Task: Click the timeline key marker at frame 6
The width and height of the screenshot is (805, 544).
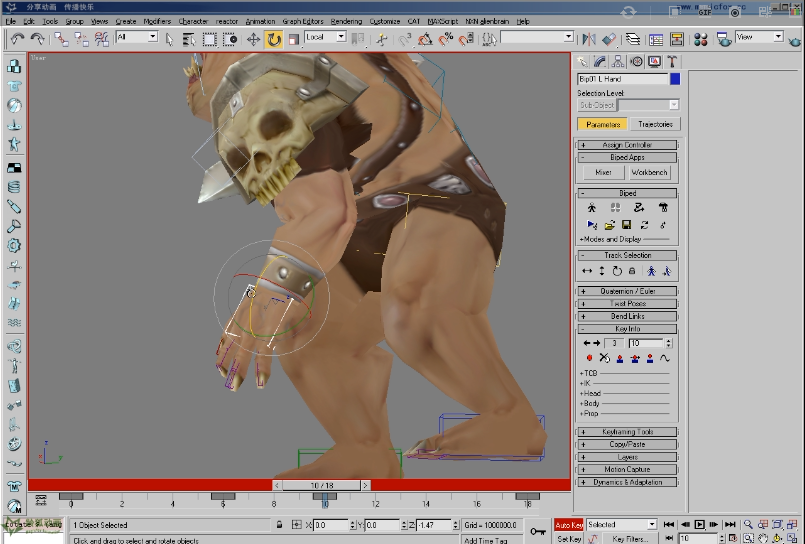Action: [x=223, y=496]
